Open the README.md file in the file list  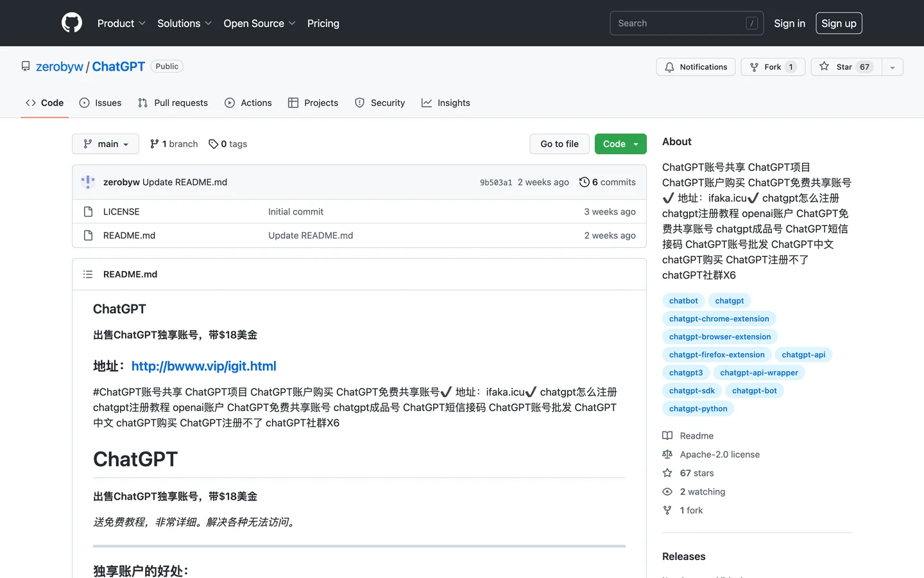pos(129,235)
